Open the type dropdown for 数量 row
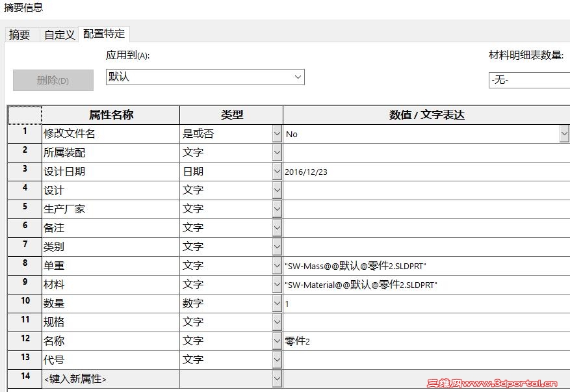Screen dimensions: 570x392 pyautogui.click(x=276, y=303)
